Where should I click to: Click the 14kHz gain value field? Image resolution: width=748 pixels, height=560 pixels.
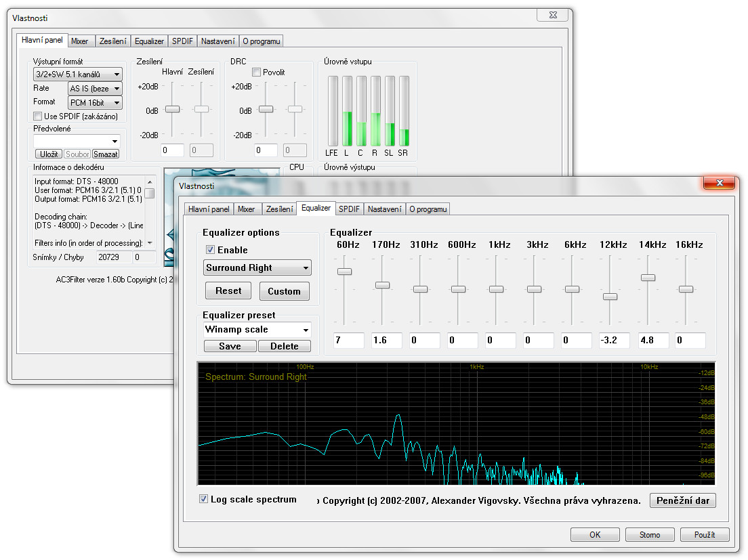click(653, 341)
